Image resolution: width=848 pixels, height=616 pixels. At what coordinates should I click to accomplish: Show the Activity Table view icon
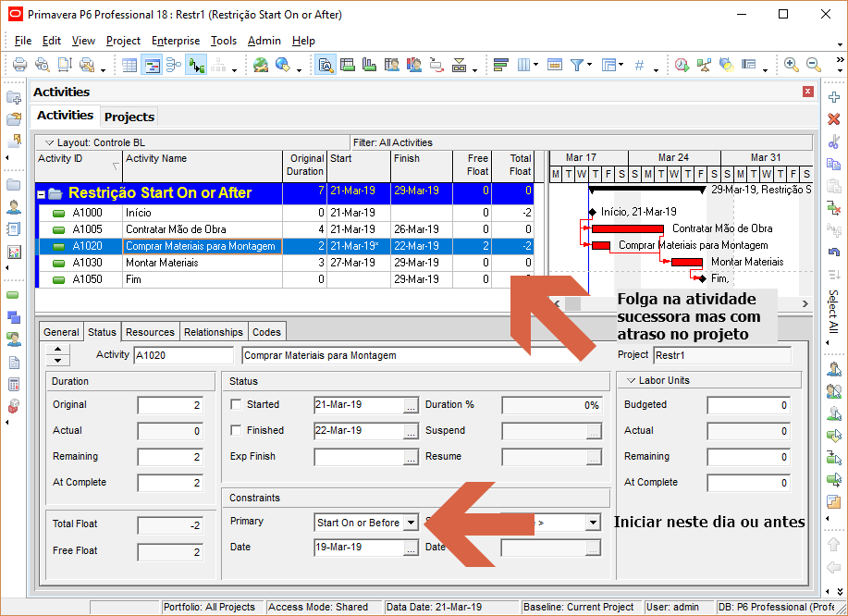[x=129, y=66]
